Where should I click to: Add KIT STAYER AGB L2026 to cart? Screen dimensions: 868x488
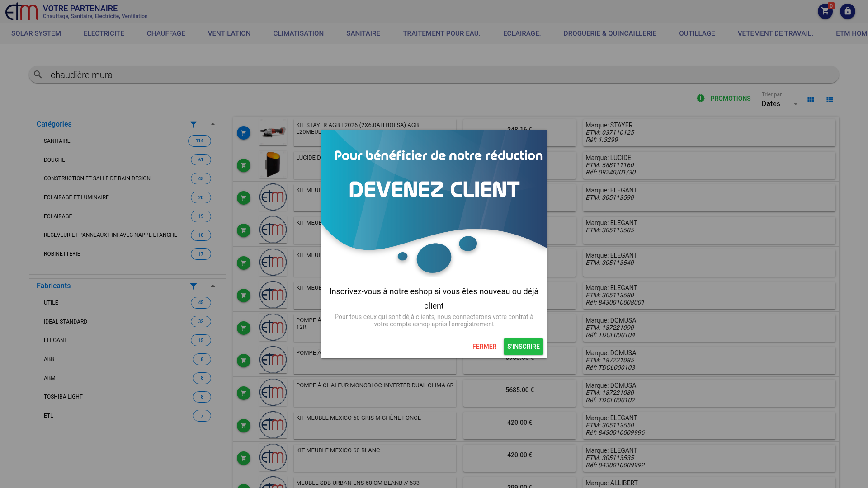(244, 133)
